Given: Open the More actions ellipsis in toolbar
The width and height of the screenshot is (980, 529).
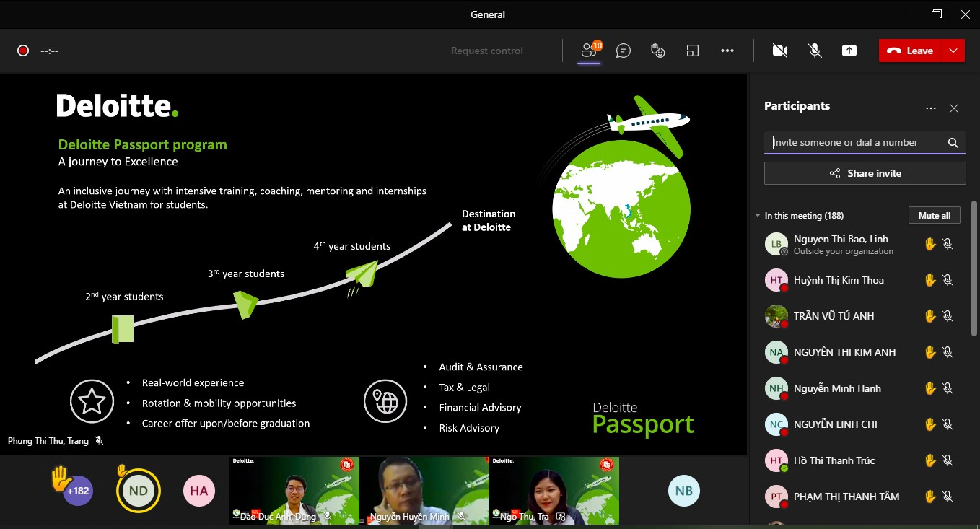Looking at the screenshot, I should tap(727, 51).
